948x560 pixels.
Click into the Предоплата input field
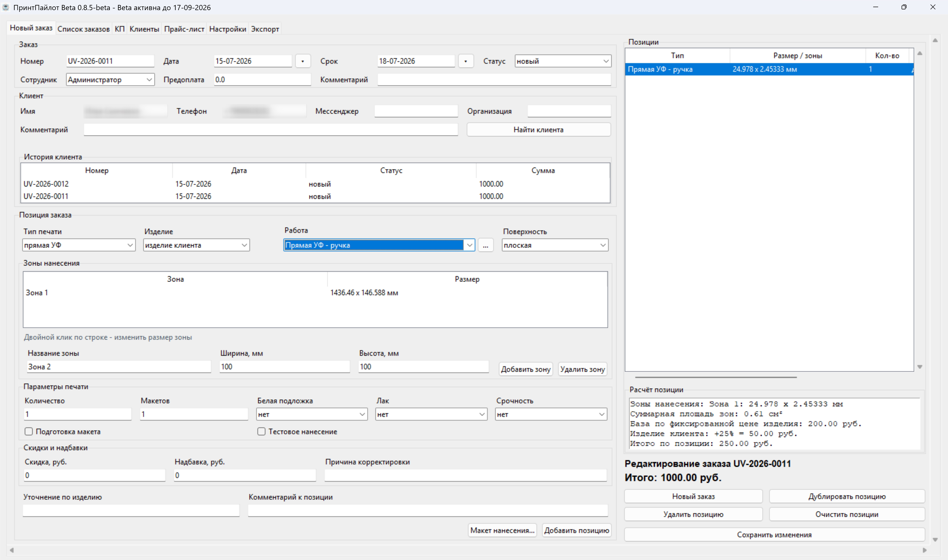pos(263,80)
